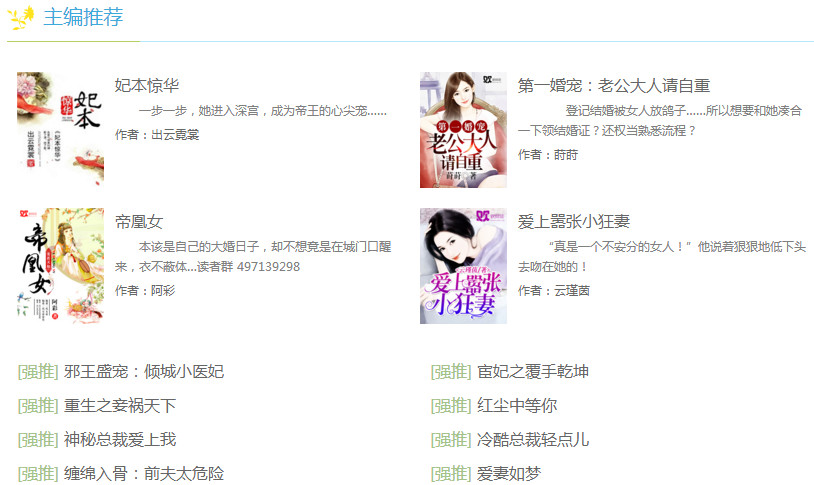Click the 帝凰女 book title

click(x=139, y=222)
